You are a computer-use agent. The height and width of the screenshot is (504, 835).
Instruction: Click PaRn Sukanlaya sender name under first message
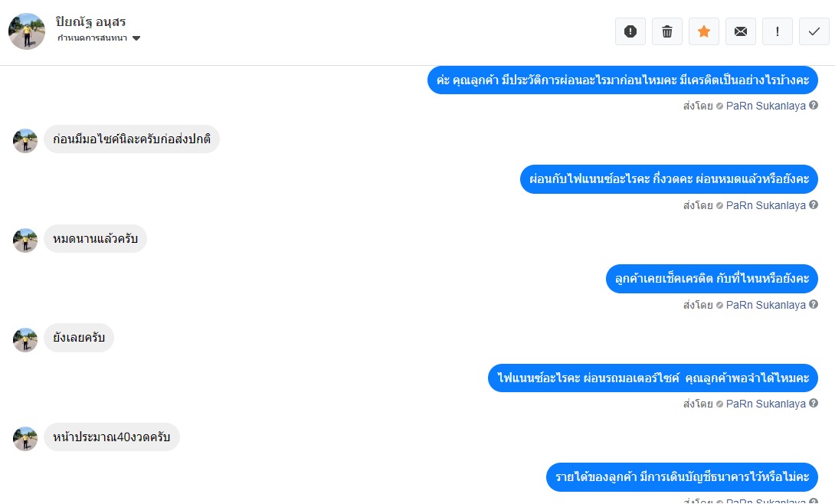coord(766,106)
